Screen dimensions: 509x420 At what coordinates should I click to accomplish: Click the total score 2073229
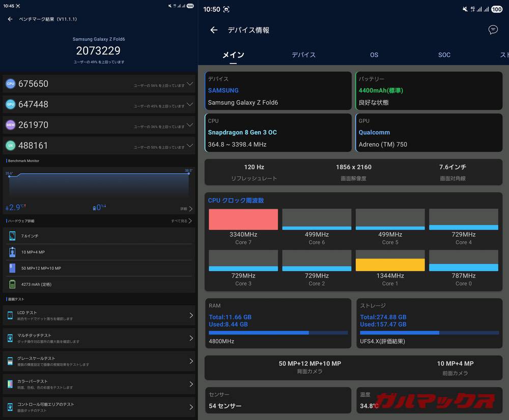pos(98,50)
